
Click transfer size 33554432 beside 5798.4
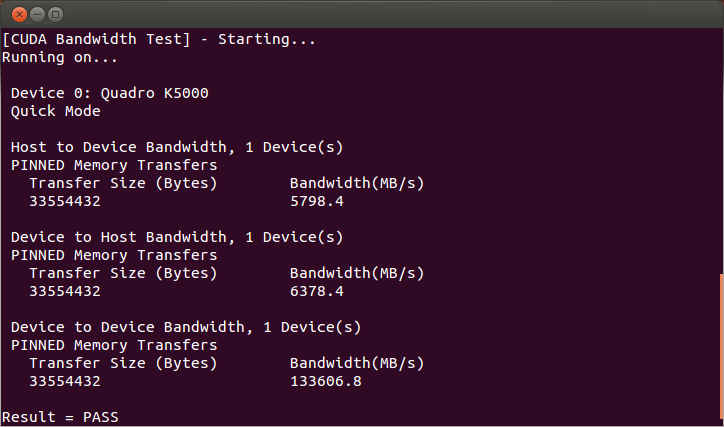click(x=65, y=201)
